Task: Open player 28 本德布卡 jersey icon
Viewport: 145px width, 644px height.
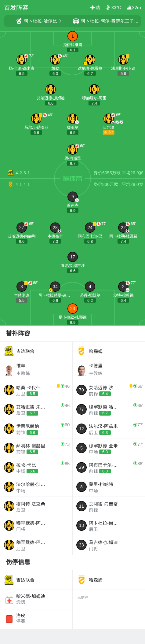Action: [x=55, y=228]
